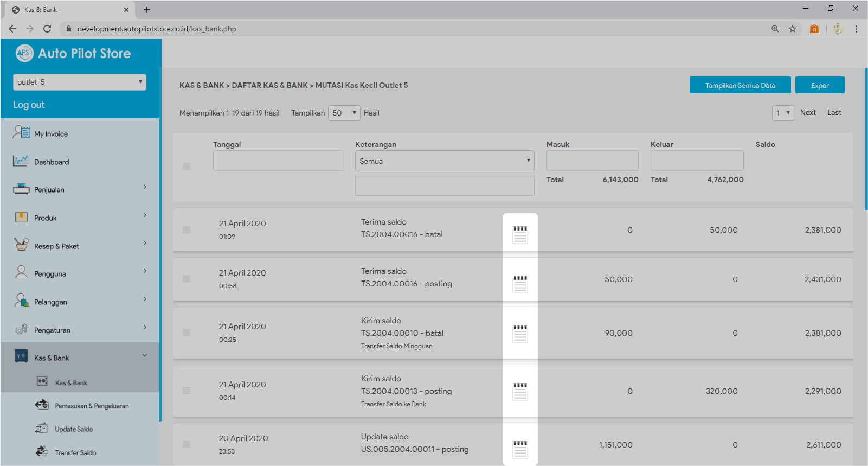Screen dimensions: 868x466
Task: Open the outlet-5 selector dropdown
Action: coord(79,82)
